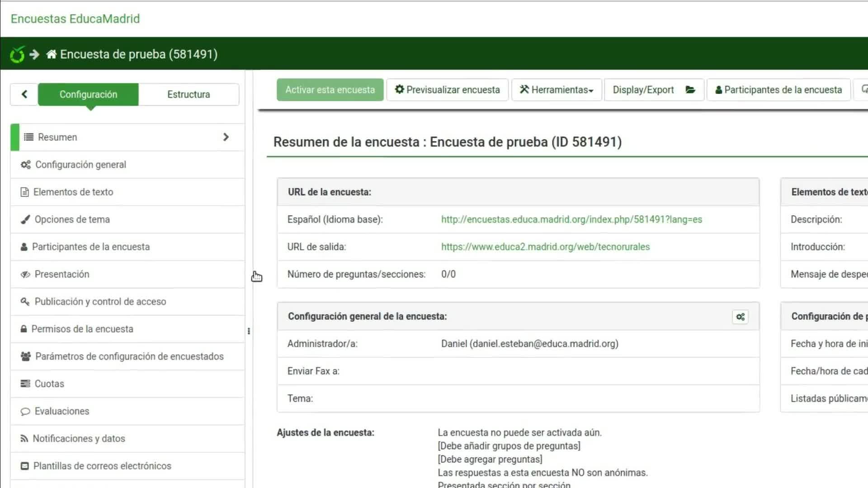Image resolution: width=868 pixels, height=488 pixels.
Task: Click Previsualizar encuesta button
Action: [x=447, y=90]
